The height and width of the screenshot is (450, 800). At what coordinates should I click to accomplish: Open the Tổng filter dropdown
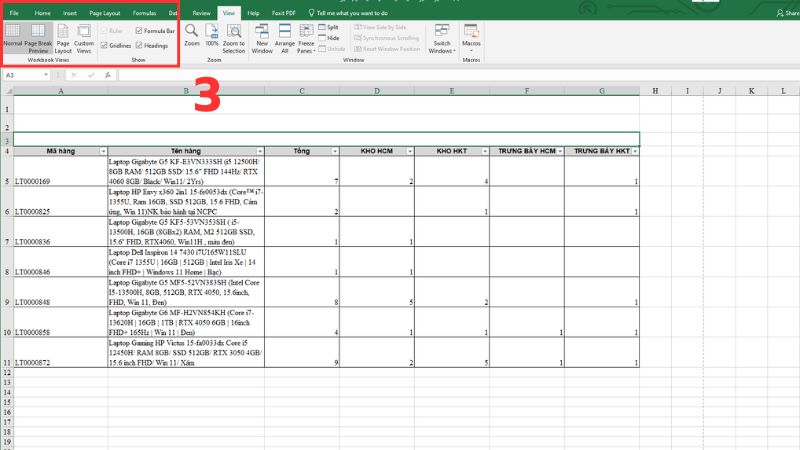(335, 152)
